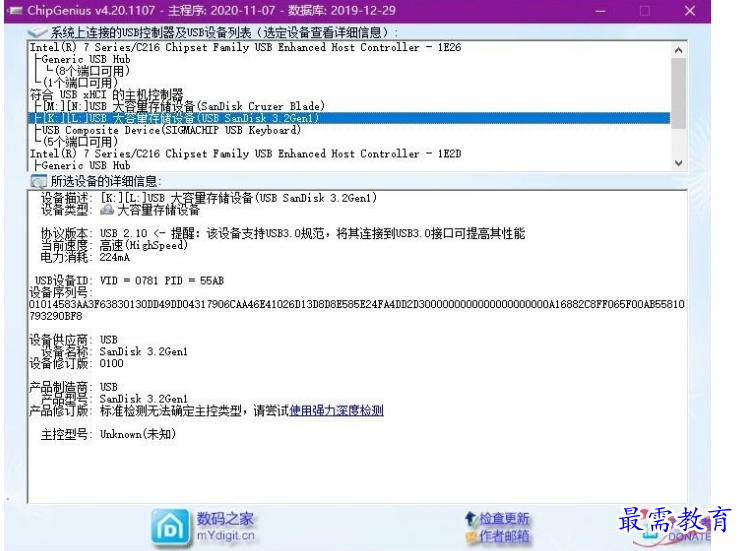
Task: Click current speed 高速(HighSpeed) text
Action: 143,245
